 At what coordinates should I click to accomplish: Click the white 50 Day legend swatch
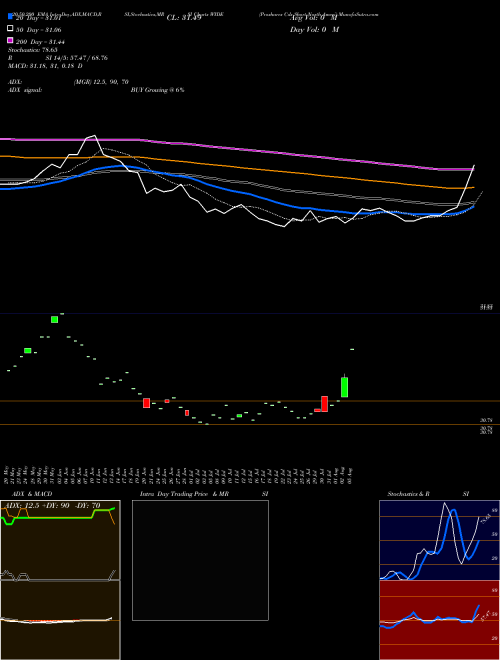tap(10, 28)
